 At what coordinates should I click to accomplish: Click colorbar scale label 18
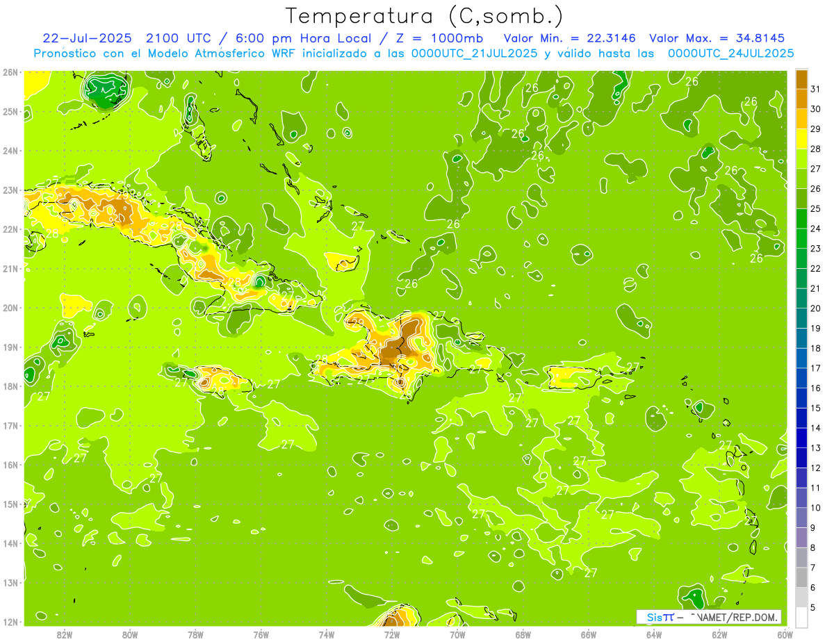[816, 348]
